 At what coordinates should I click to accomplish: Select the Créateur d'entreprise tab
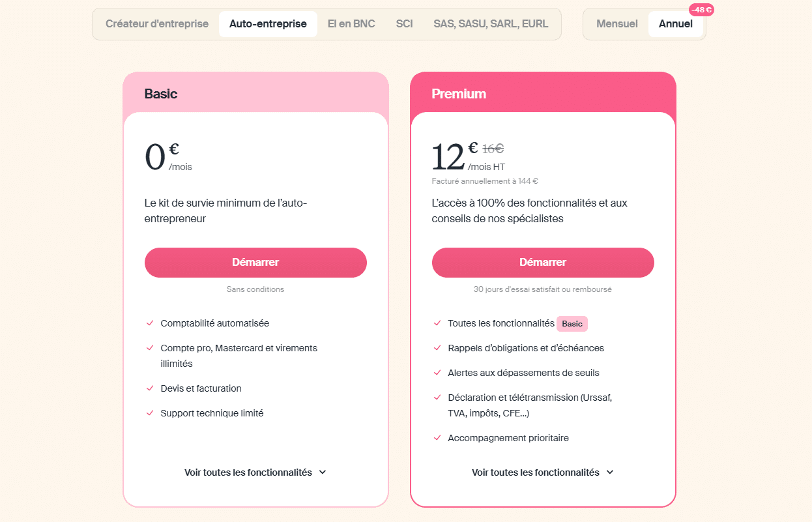pos(157,24)
